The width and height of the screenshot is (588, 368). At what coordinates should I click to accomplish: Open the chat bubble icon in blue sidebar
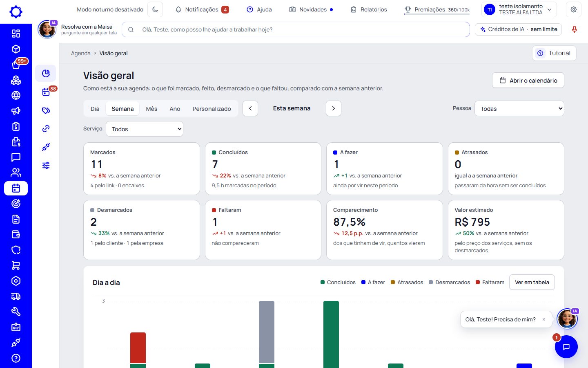pos(16,157)
